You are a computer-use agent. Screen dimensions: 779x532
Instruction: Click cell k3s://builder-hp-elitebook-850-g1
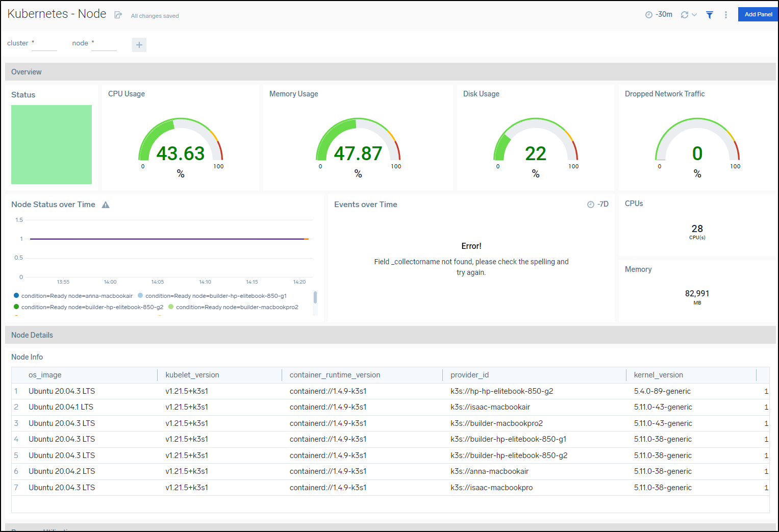508,439
